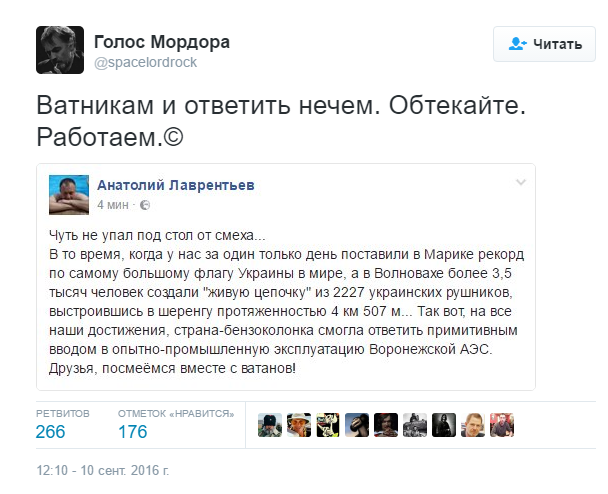Image resolution: width=608 pixels, height=494 pixels.
Task: Open the @spacelordrock handle link
Action: (x=145, y=62)
